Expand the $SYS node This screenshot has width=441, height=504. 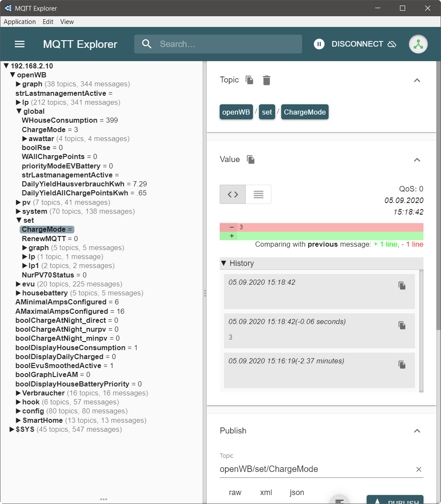(12, 429)
